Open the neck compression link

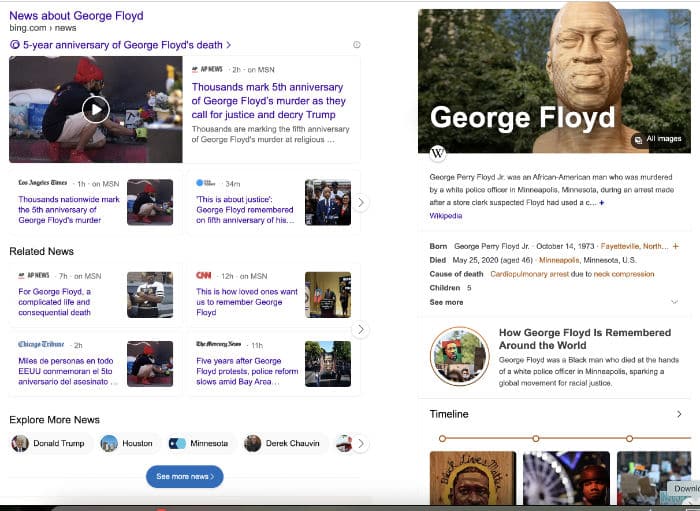tap(624, 274)
